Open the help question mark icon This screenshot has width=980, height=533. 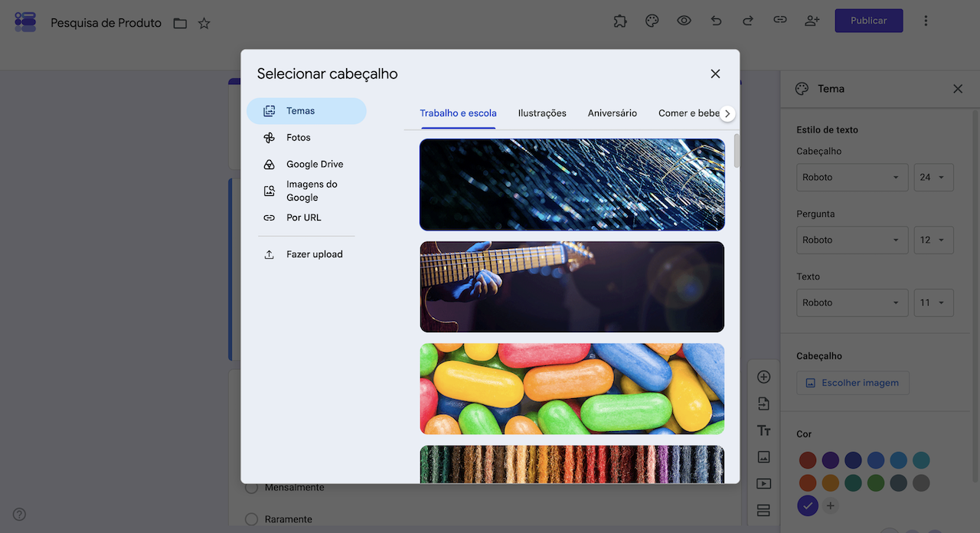click(19, 515)
